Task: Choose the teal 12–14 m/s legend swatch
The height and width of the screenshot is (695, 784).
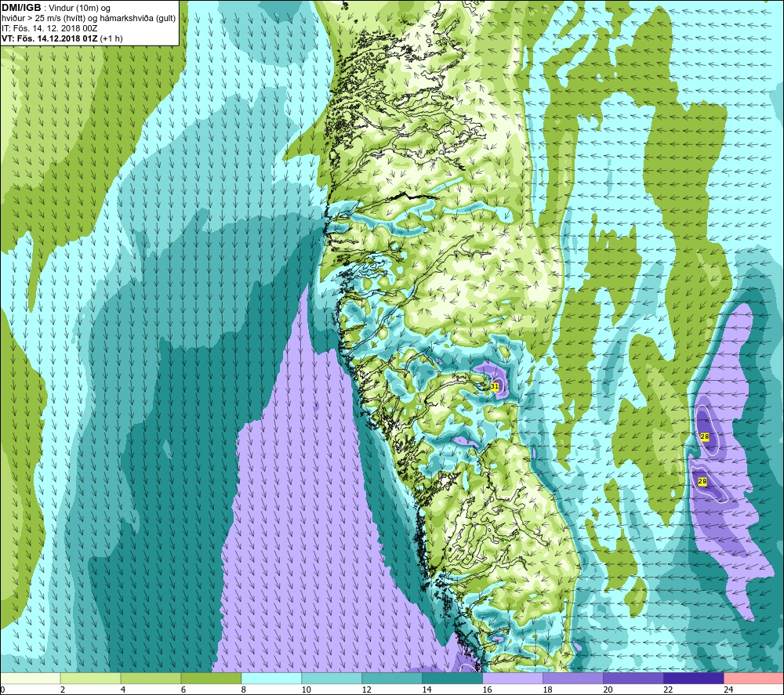Action: (392, 679)
